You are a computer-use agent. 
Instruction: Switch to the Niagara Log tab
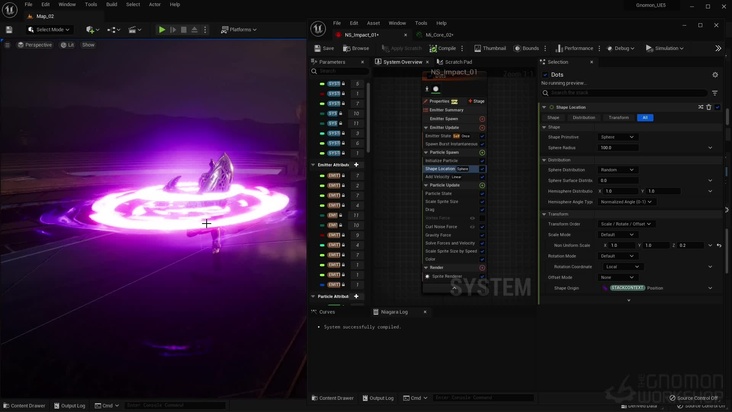coord(394,312)
